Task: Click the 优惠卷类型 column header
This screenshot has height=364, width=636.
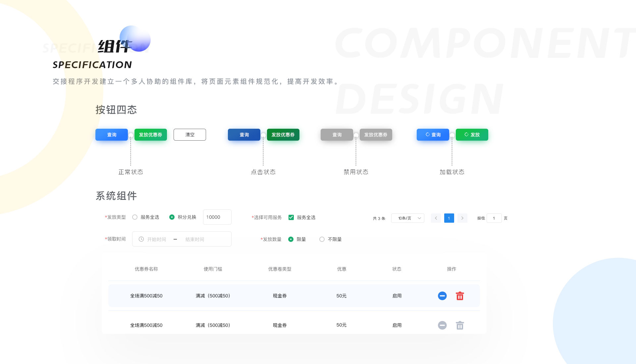Action: [x=280, y=269]
